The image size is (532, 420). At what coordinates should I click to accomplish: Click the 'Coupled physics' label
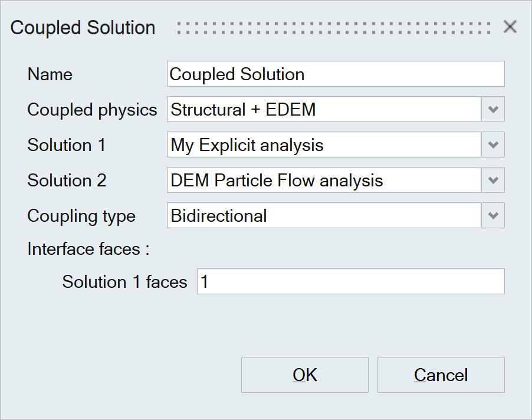click(x=93, y=110)
